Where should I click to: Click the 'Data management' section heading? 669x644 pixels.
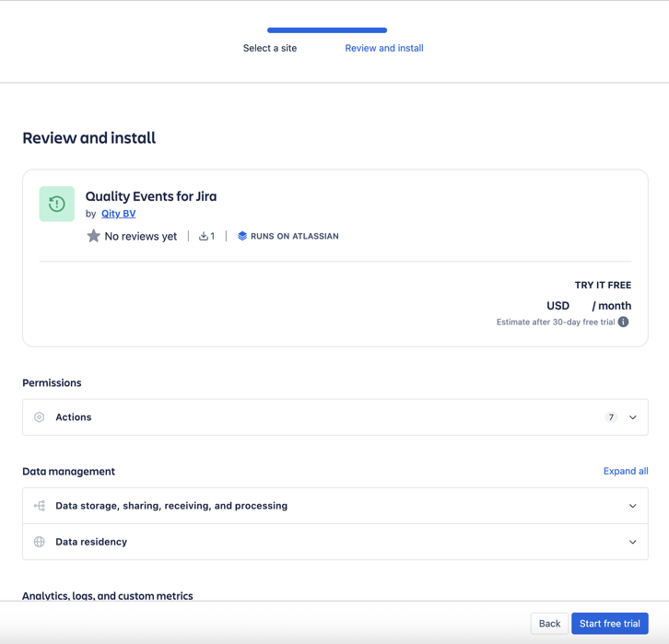[69, 472]
